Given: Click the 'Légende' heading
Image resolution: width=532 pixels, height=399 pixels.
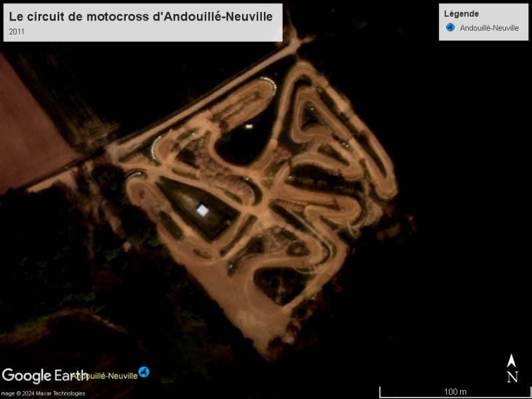Looking at the screenshot, I should pos(461,14).
